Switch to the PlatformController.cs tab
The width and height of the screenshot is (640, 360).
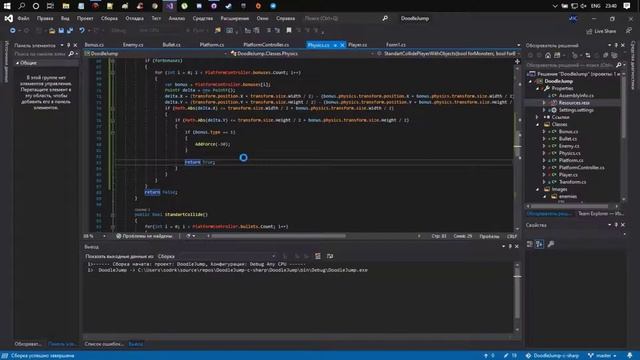tap(266, 44)
